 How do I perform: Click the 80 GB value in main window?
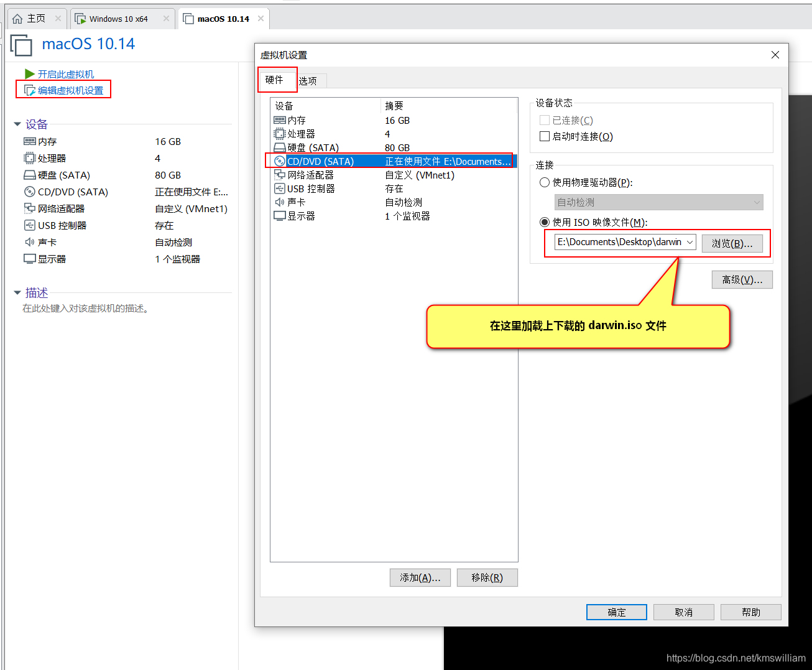tap(168, 175)
